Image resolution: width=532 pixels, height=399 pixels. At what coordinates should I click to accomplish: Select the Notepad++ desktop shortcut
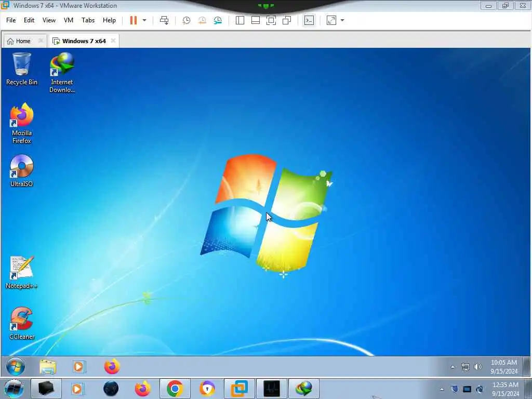[22, 272]
